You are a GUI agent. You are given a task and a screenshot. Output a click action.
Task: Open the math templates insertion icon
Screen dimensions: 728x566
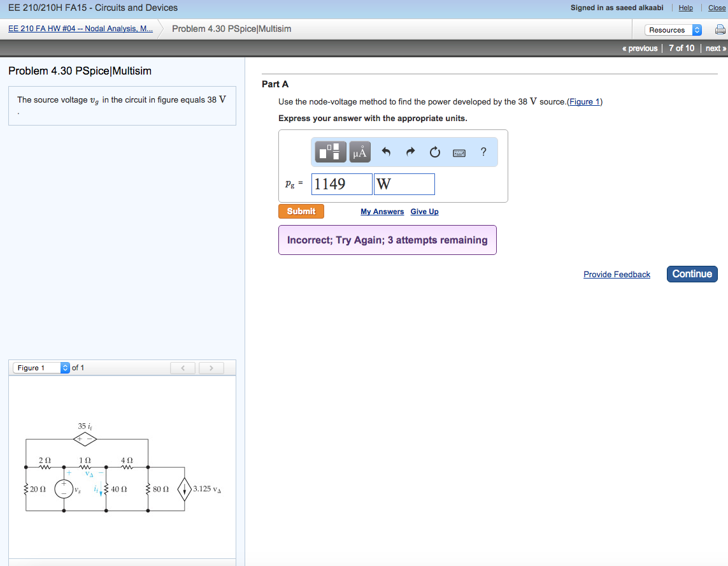click(329, 151)
